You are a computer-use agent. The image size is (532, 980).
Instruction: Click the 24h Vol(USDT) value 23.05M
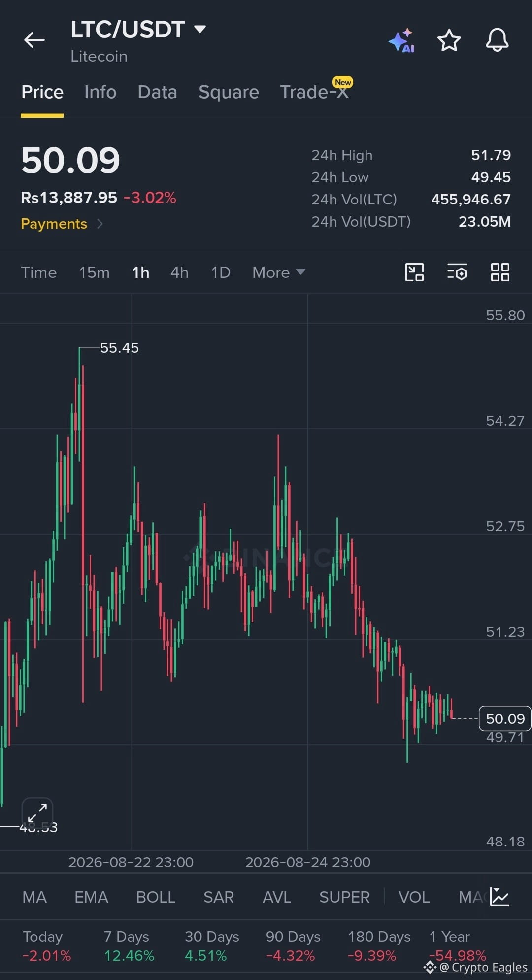(x=485, y=222)
